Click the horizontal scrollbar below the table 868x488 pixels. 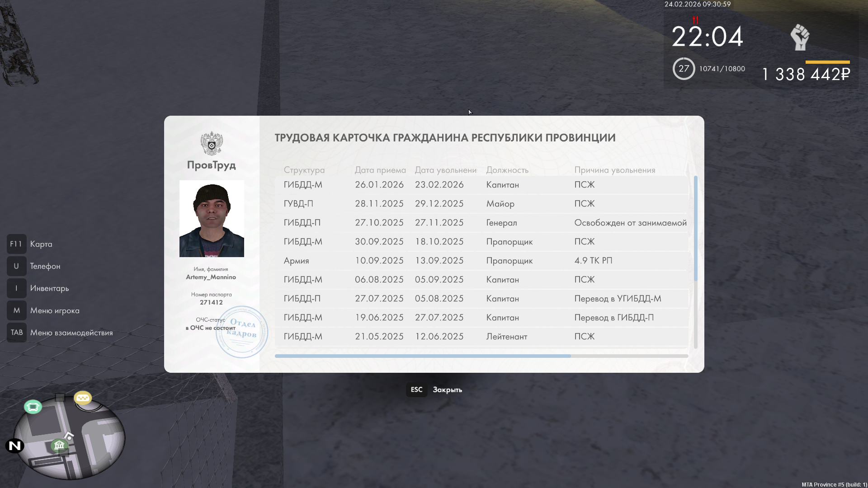tap(423, 356)
